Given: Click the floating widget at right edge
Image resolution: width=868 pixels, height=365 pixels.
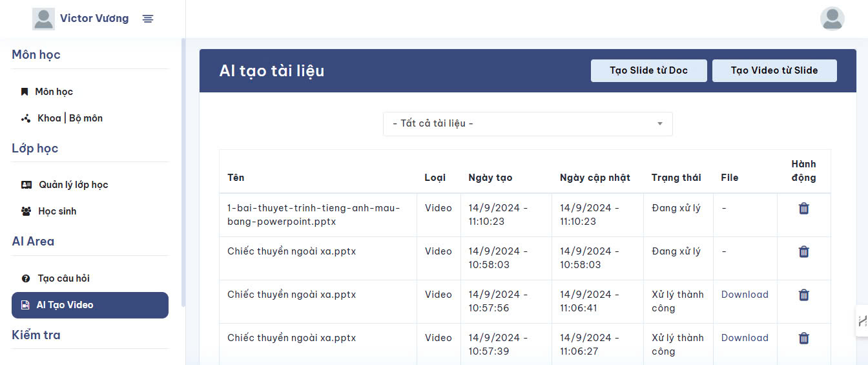Looking at the screenshot, I should click(x=862, y=320).
